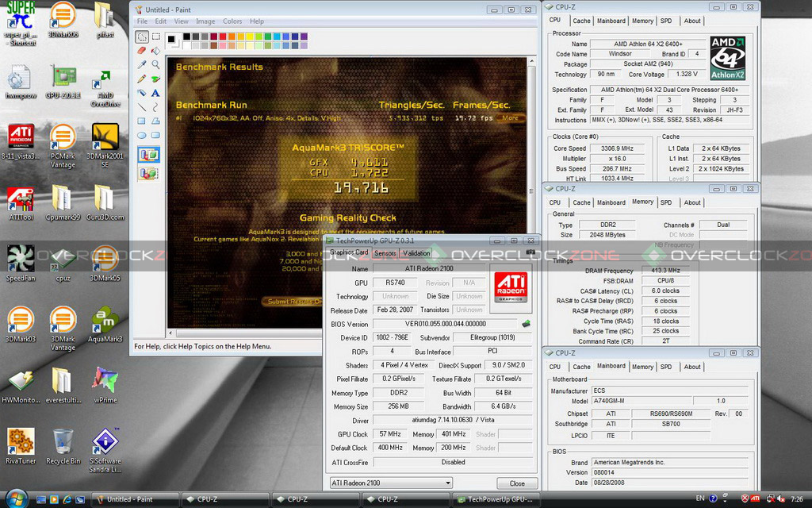Select the Polygon tool in Paint
Image resolution: width=812 pixels, height=508 pixels.
(x=155, y=121)
